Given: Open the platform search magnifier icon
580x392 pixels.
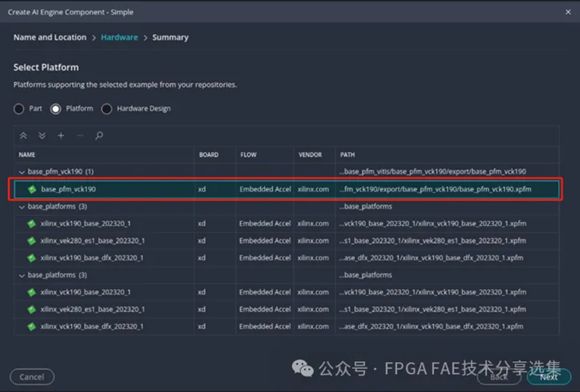Looking at the screenshot, I should coord(98,136).
